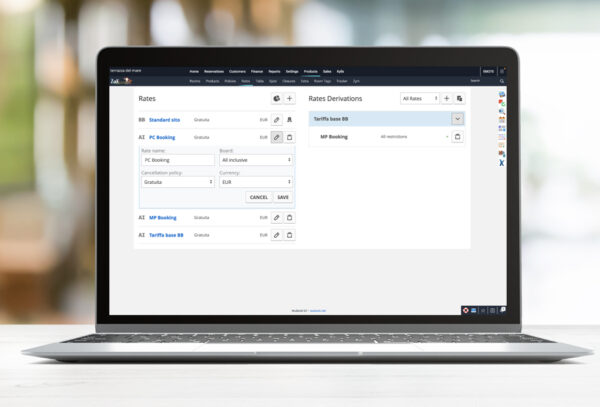600x407 pixels.
Task: Open the Cancellation policy dropdown
Action: 177,182
